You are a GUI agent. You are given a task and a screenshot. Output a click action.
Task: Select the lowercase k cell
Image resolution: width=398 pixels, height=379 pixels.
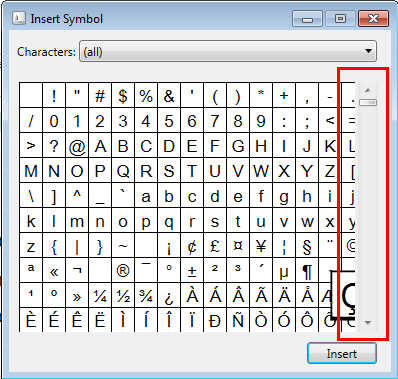tap(31, 221)
